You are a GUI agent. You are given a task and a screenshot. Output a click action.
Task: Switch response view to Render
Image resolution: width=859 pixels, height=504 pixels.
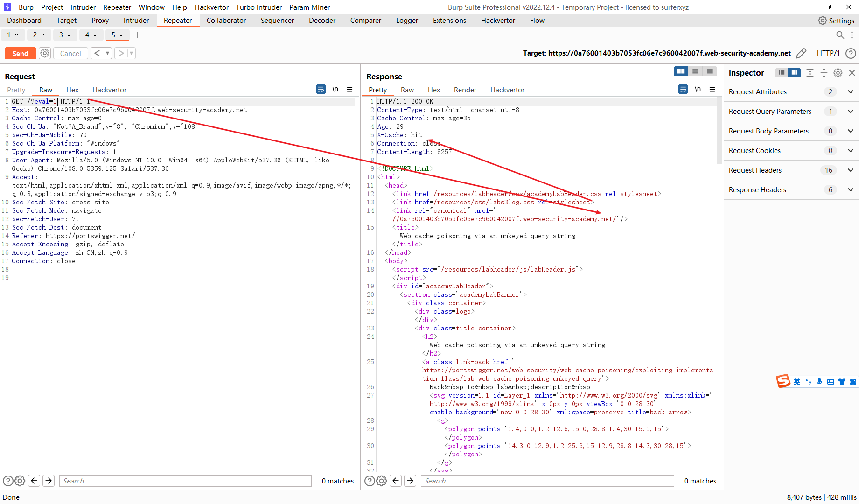tap(465, 90)
